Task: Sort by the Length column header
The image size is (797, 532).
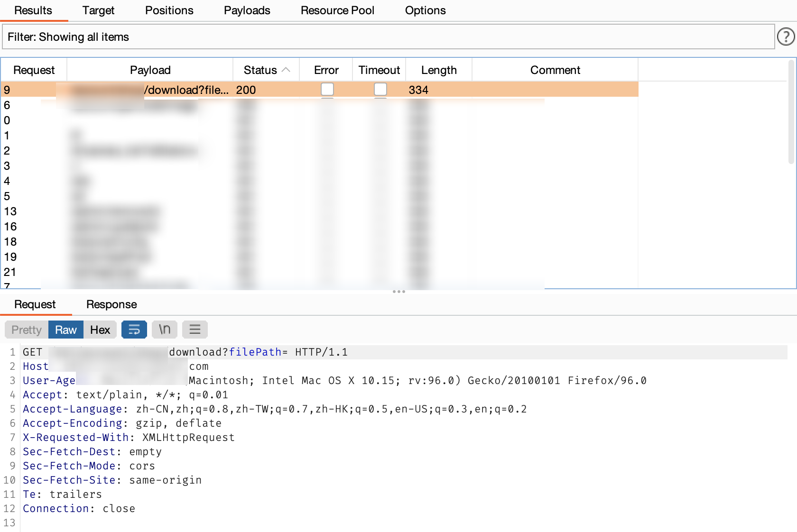Action: (x=439, y=70)
